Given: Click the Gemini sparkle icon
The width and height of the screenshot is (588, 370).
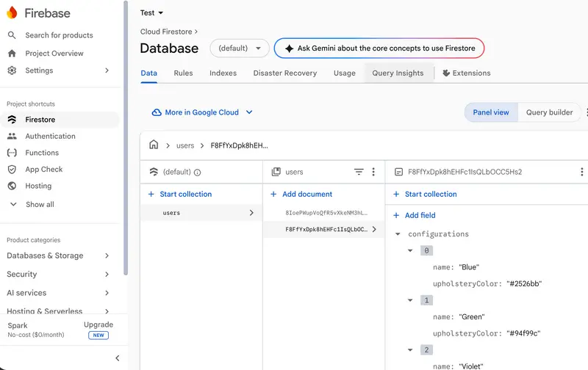Looking at the screenshot, I should 289,48.
